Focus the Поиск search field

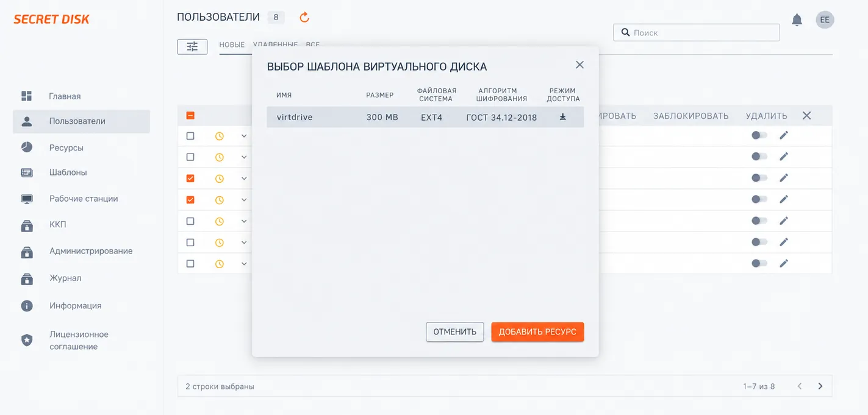click(697, 32)
